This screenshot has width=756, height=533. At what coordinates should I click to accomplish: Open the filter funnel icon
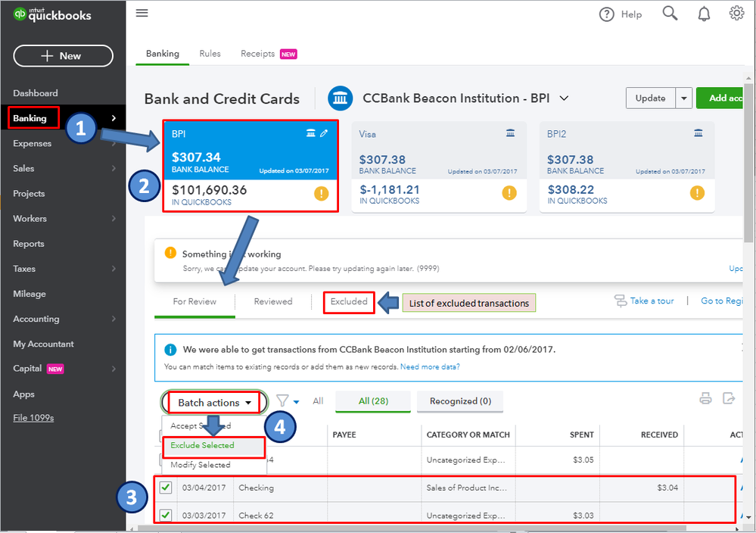click(282, 401)
